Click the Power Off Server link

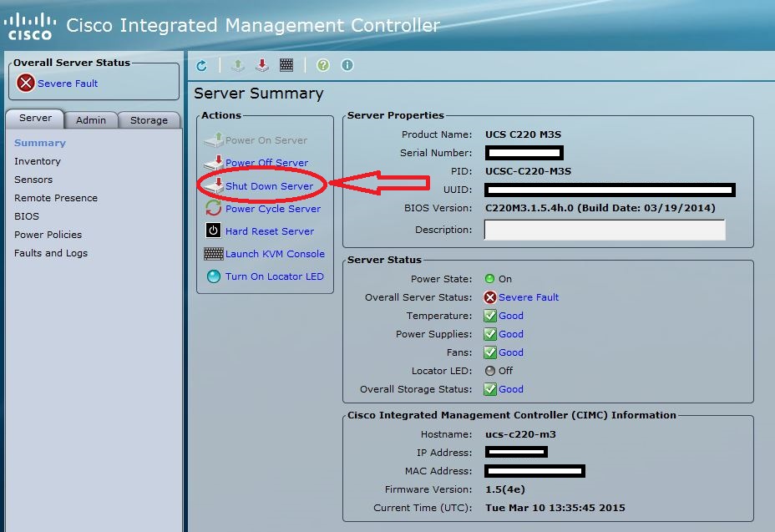click(267, 163)
